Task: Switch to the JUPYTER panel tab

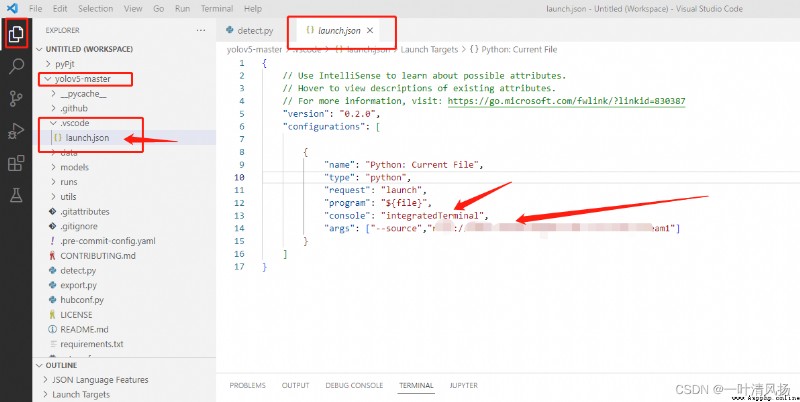Action: click(464, 386)
